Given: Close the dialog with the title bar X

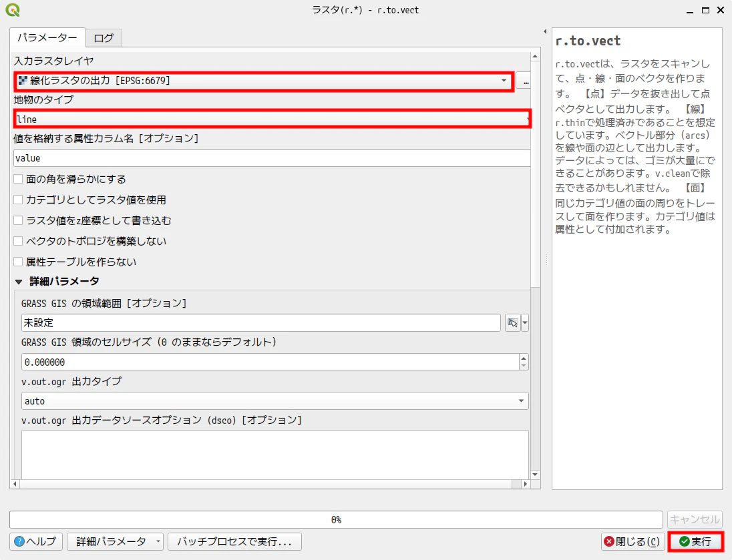Looking at the screenshot, I should 721,10.
